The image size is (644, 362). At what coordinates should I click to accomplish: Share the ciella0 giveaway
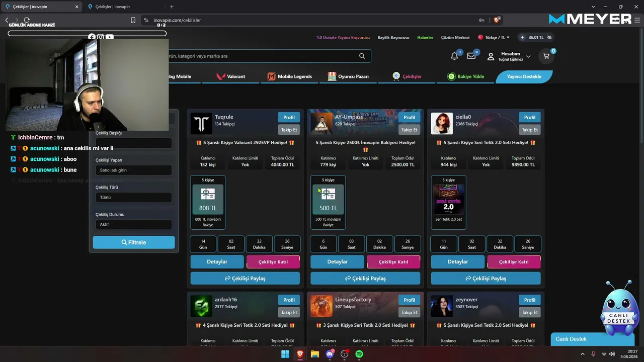[x=486, y=278]
